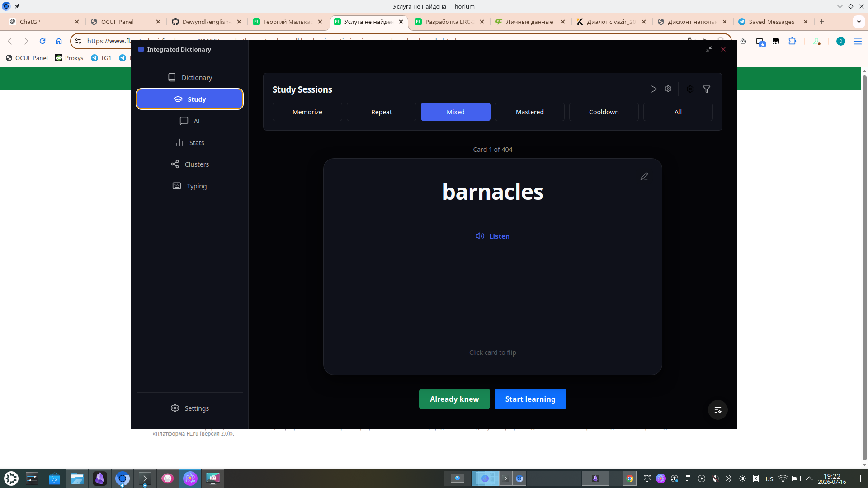This screenshot has height=488, width=868.
Task: Open the Wi-Fi network tray icon
Action: [x=783, y=479]
